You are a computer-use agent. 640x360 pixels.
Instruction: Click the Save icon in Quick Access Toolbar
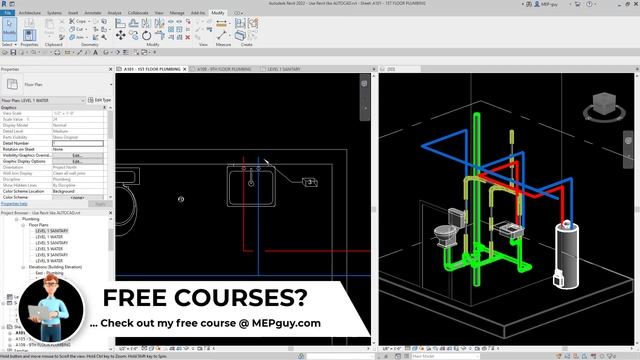[13, 52]
